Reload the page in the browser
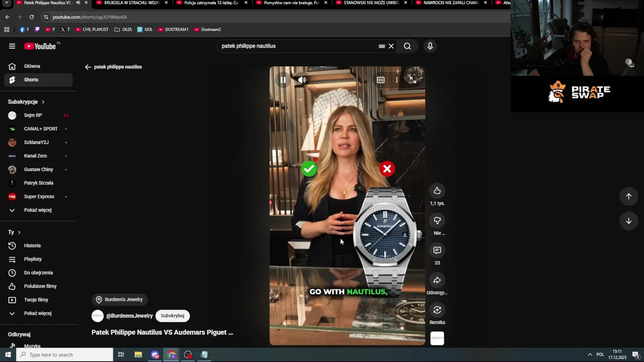The image size is (644, 362). pos(31,17)
